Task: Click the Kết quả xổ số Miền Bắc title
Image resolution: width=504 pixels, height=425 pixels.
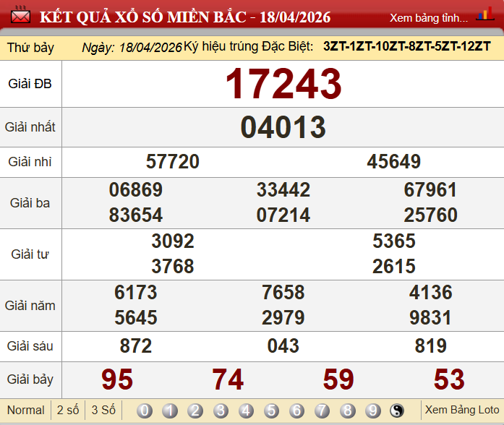Action: pyautogui.click(x=184, y=16)
